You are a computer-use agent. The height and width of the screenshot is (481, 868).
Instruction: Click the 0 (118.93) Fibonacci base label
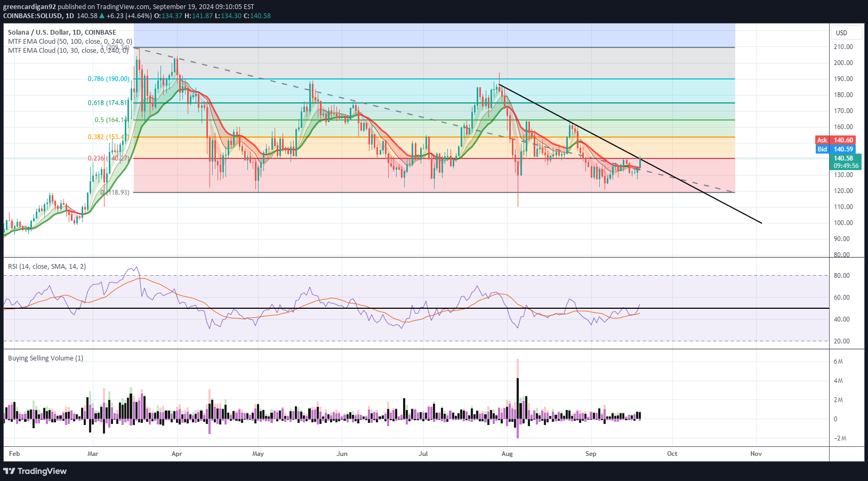pyautogui.click(x=115, y=193)
